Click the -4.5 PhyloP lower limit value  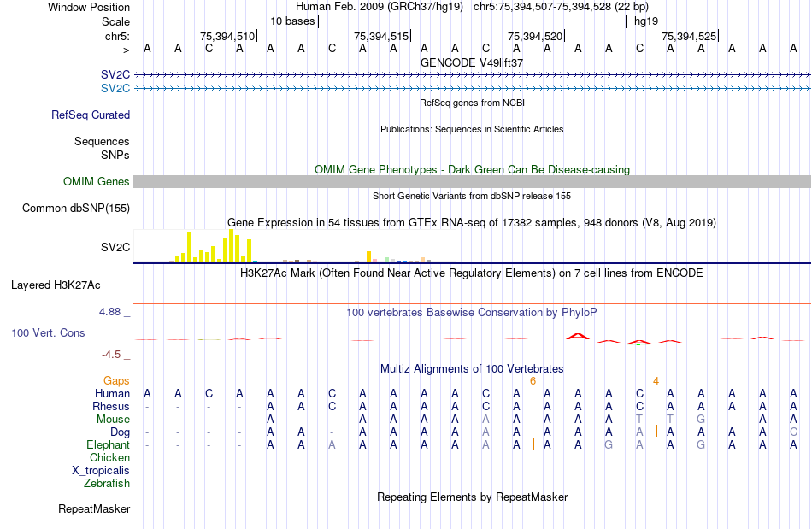coord(111,354)
